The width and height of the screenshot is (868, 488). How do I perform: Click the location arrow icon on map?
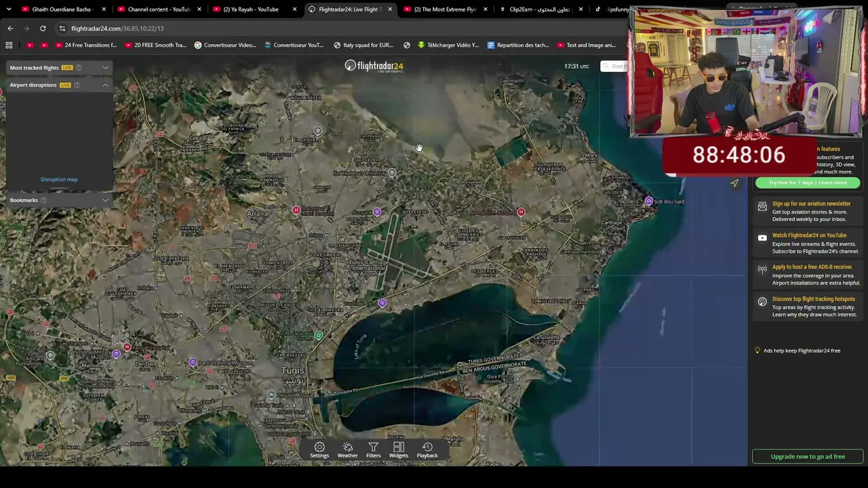(734, 183)
